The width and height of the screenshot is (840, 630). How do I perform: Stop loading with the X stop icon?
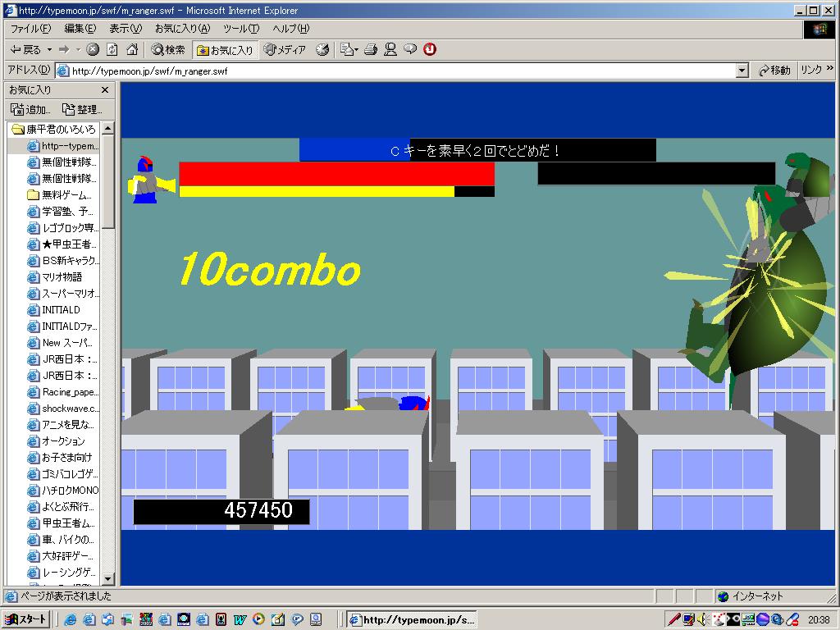click(x=93, y=50)
